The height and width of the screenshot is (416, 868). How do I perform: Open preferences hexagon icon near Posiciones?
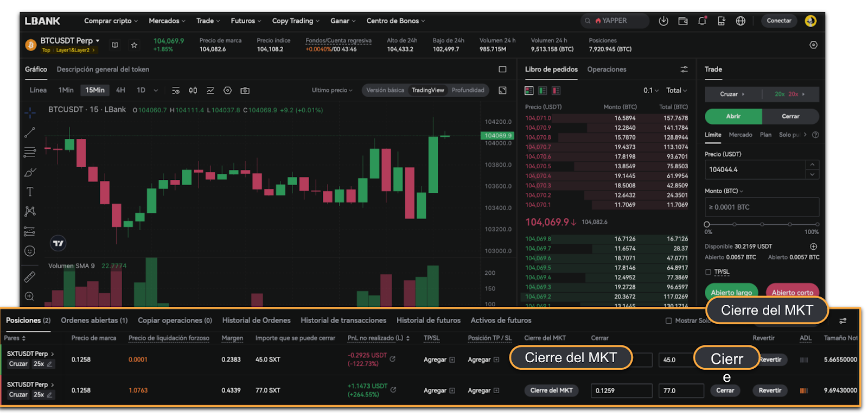pyautogui.click(x=813, y=45)
